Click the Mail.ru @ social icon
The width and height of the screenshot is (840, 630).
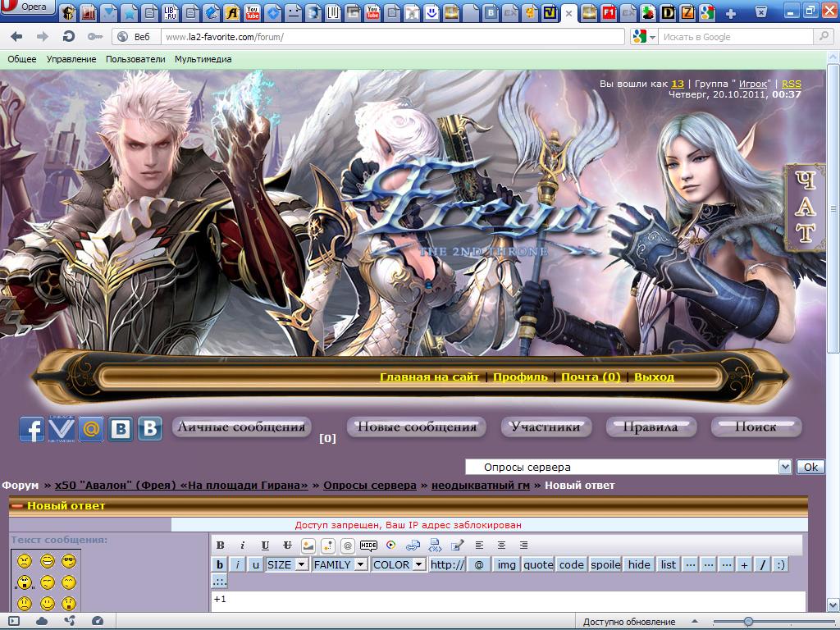coord(92,429)
